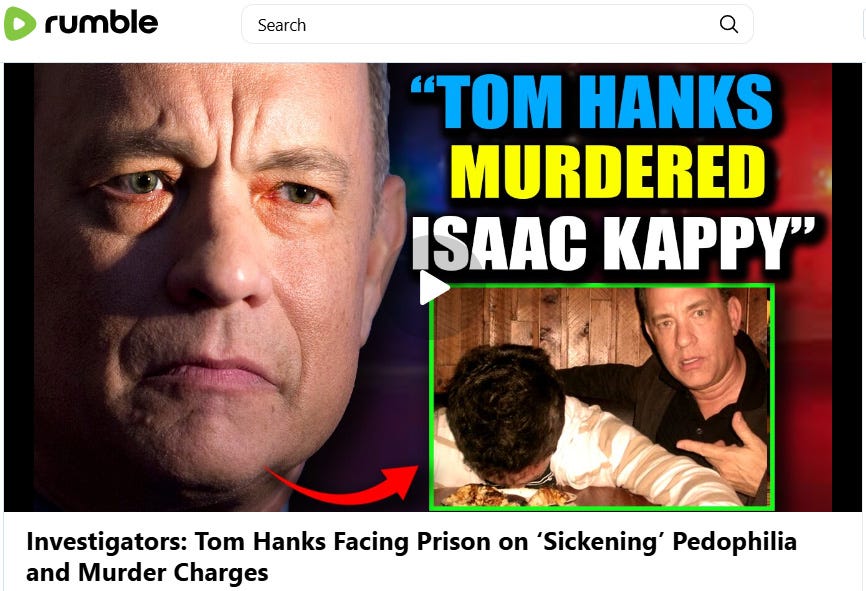Viewport: 866px width, 591px height.
Task: Click the yellow MURDERED text on thumbnail
Action: 608,172
